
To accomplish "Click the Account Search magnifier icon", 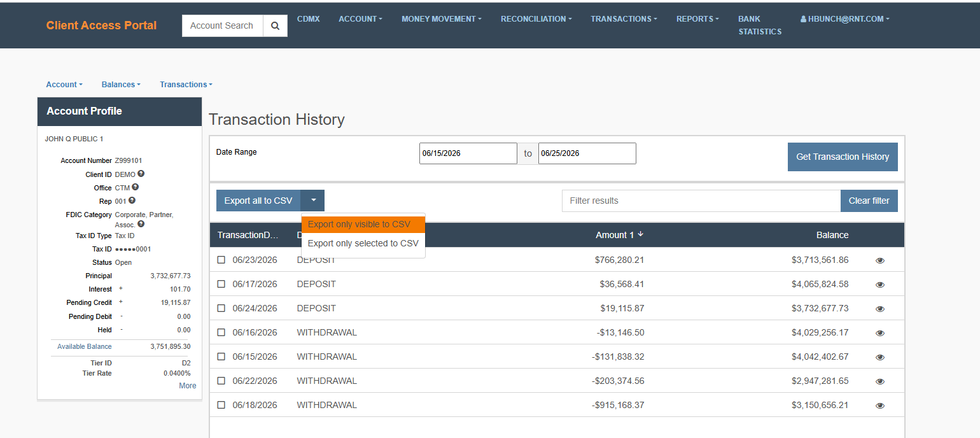I will (275, 26).
